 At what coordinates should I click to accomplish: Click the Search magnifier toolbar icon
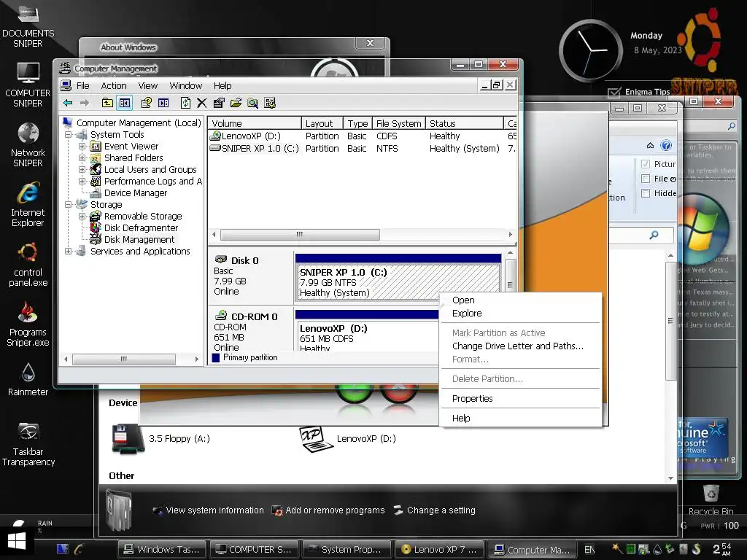(x=252, y=103)
